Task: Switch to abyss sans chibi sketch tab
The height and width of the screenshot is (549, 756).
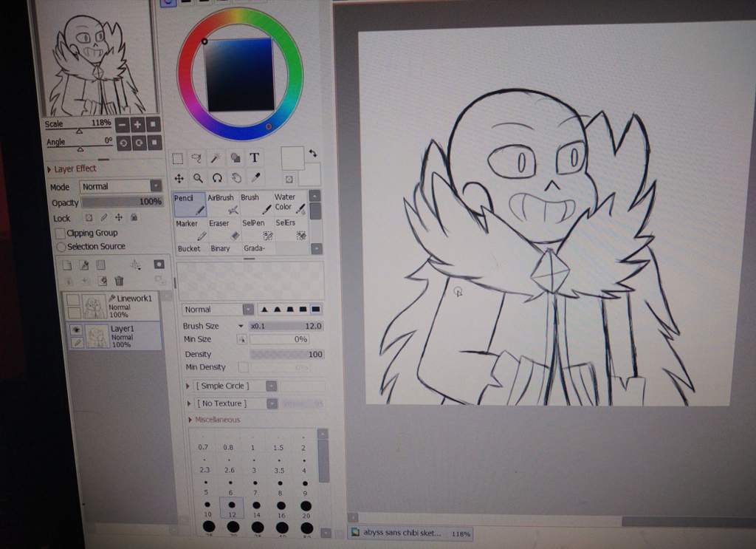Action: tap(410, 533)
